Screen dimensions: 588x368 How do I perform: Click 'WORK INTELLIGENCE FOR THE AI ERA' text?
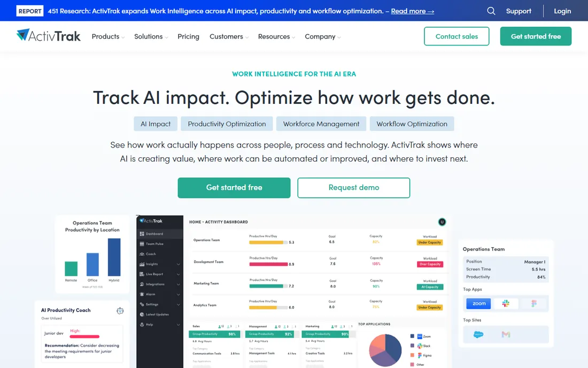(x=294, y=74)
